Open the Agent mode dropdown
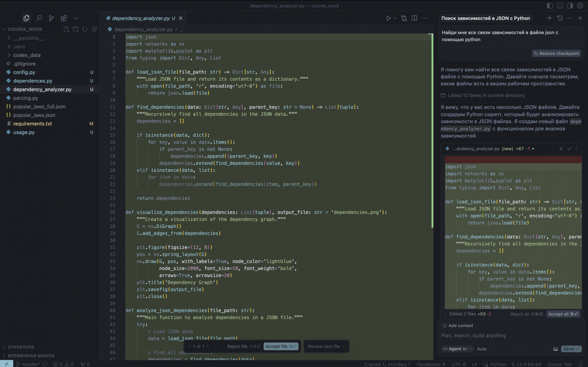The width and height of the screenshot is (588, 367). [x=457, y=349]
